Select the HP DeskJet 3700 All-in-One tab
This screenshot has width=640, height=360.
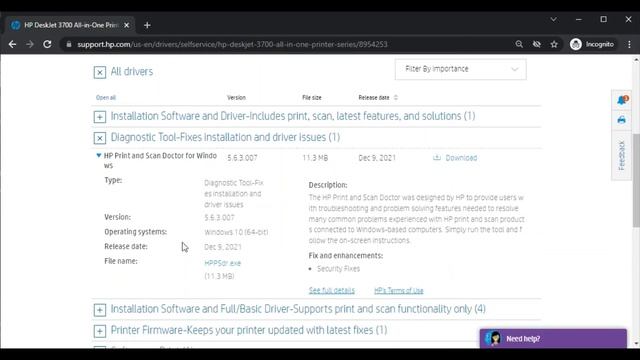point(71,25)
